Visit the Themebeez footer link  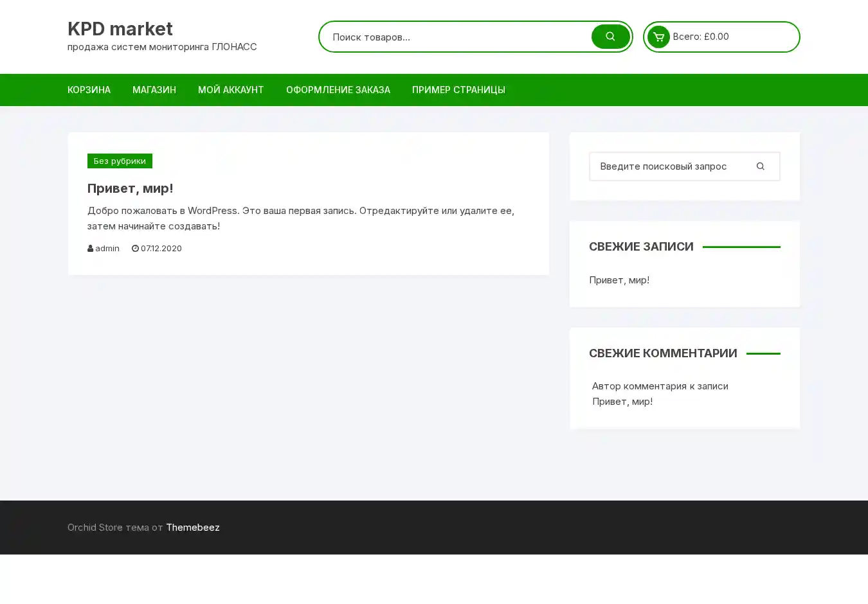(193, 528)
